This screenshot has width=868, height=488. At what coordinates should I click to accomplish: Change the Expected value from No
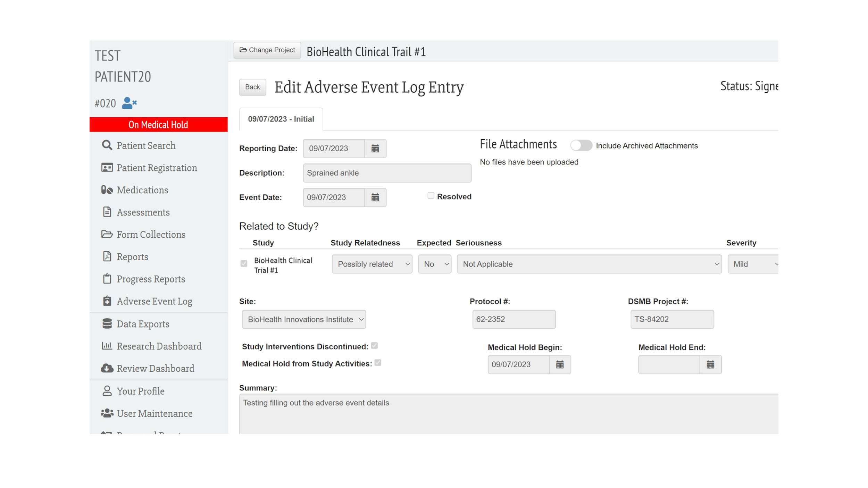pyautogui.click(x=434, y=264)
